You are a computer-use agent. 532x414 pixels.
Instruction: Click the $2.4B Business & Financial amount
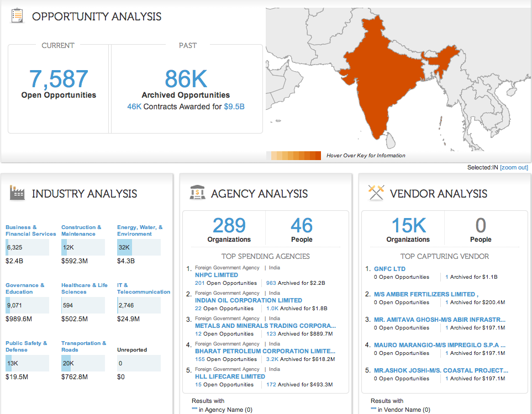click(14, 261)
